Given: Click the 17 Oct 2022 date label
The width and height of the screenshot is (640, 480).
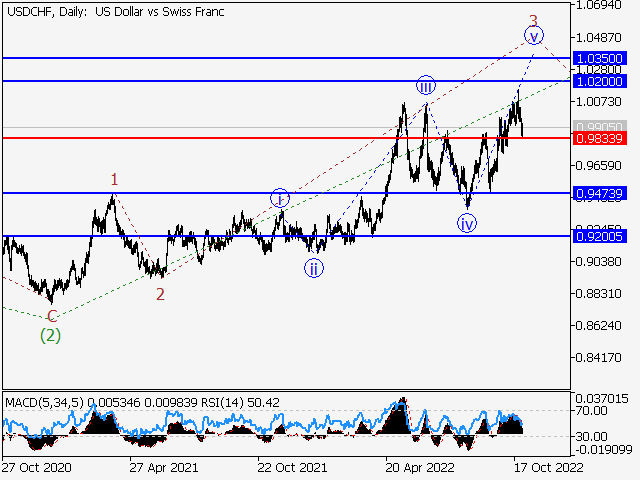Looking at the screenshot, I should tap(548, 467).
